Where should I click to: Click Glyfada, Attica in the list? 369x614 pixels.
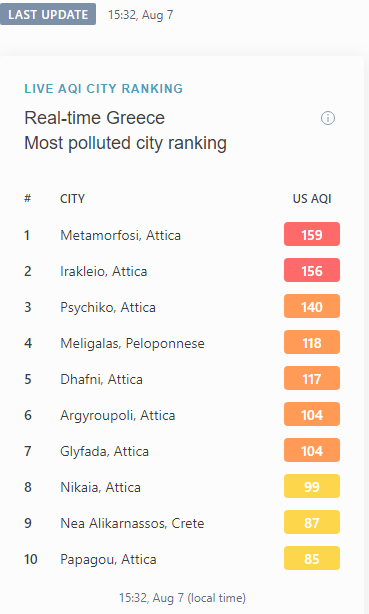click(x=104, y=451)
